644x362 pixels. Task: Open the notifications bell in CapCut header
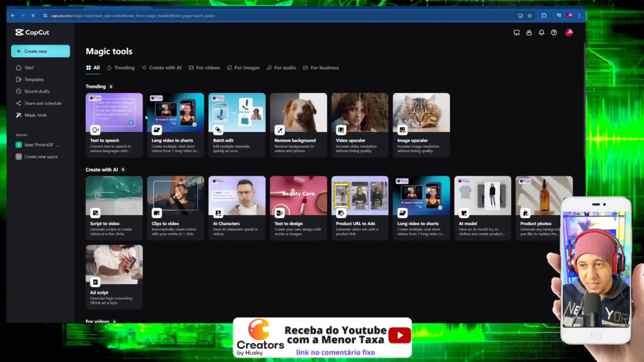pyautogui.click(x=541, y=33)
